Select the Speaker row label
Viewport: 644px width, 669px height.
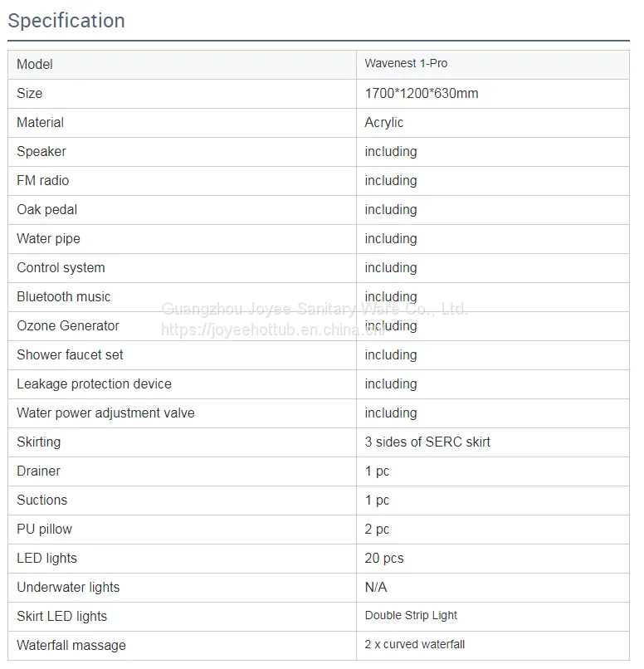point(41,151)
